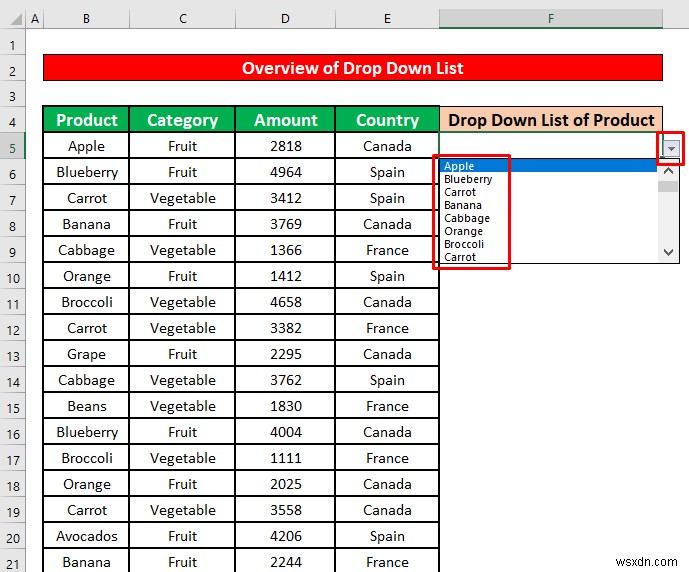Select column D header

(x=285, y=18)
